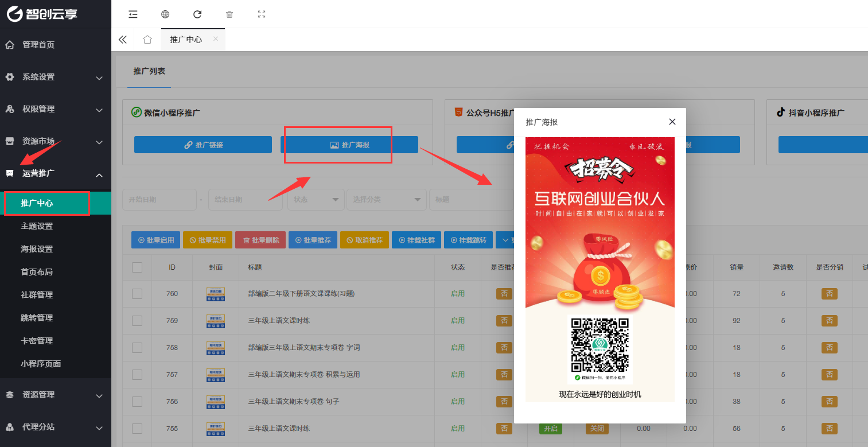
Task: Toggle 是否分销 否 tag for row 760
Action: tap(829, 294)
